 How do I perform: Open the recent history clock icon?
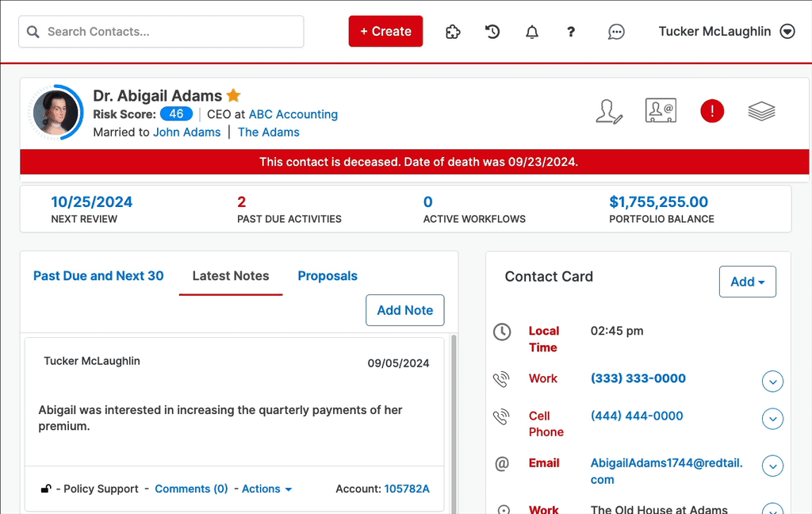[x=492, y=32]
